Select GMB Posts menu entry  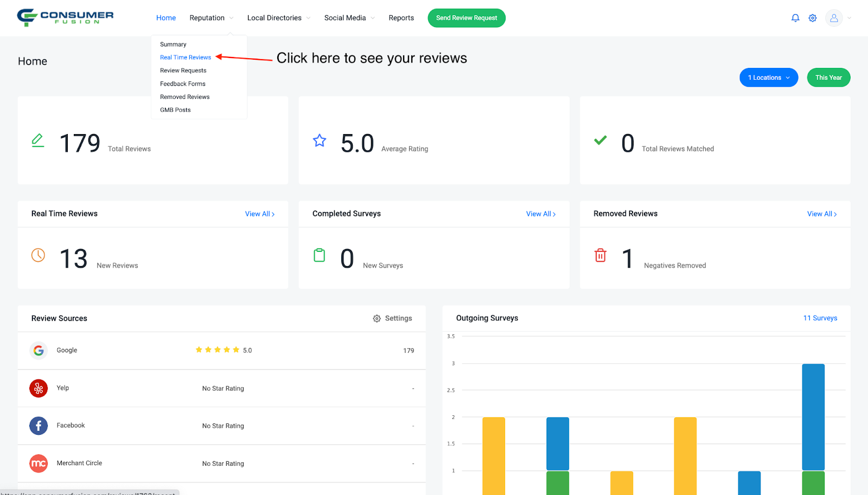pyautogui.click(x=175, y=110)
